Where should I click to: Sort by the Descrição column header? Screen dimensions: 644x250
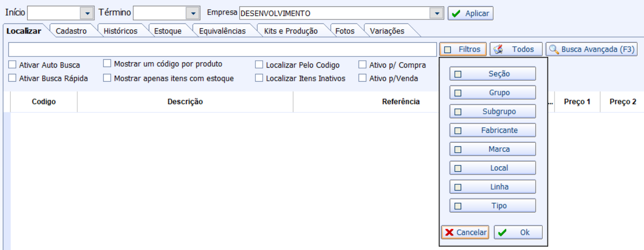point(185,102)
